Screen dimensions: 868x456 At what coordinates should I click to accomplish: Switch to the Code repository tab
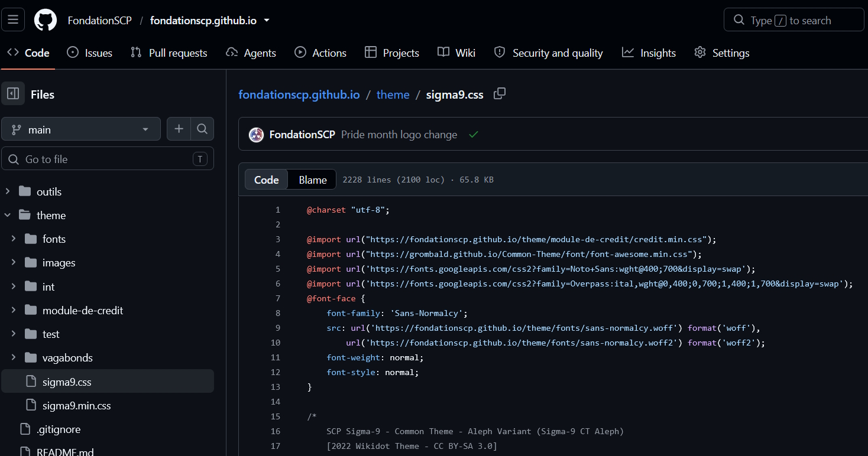[28, 53]
